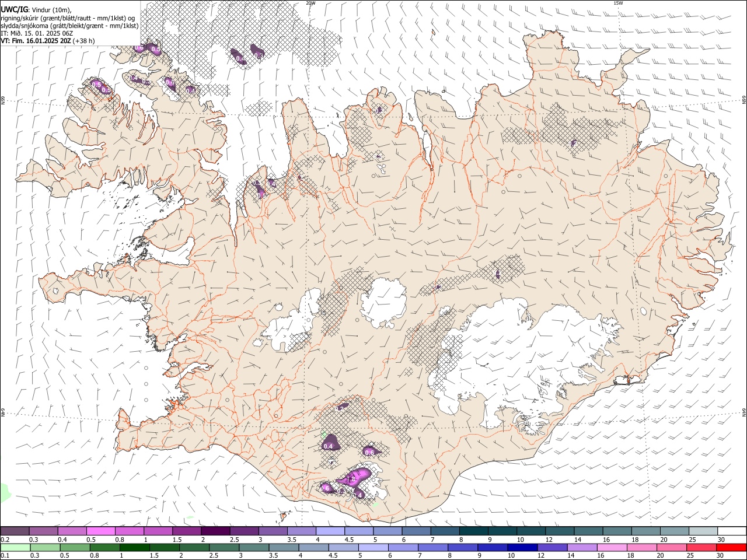
Task: Pick the light grey swatch labeled 25 in the top legend row
Action: (703, 531)
